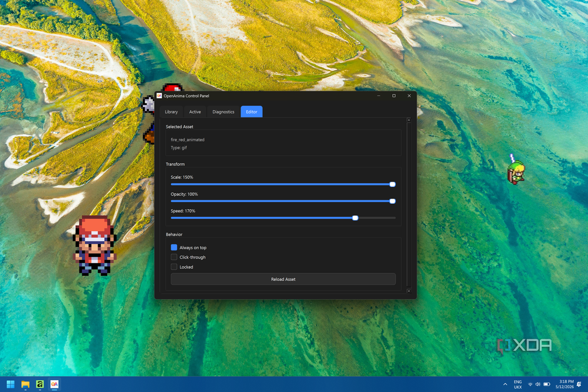
Task: Click the 'Opacity: 100%' label
Action: click(x=184, y=194)
